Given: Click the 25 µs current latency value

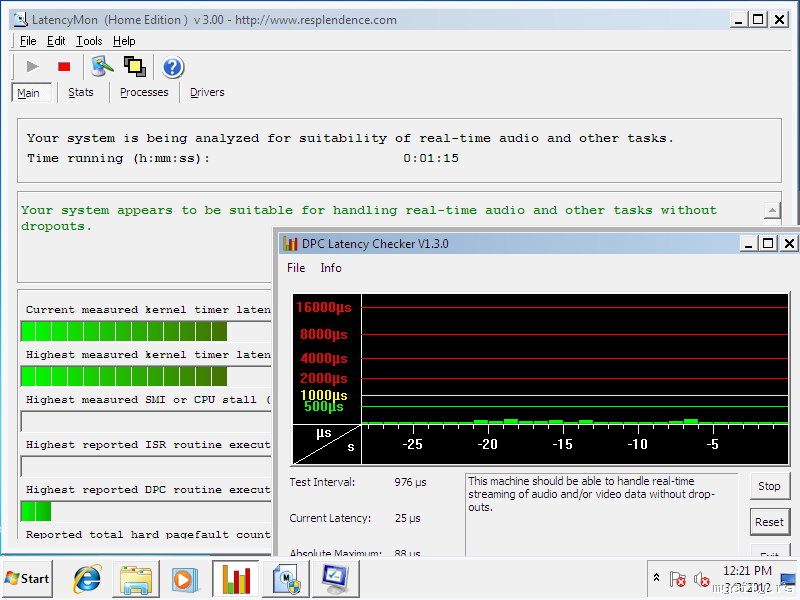Looking at the screenshot, I should [x=408, y=518].
